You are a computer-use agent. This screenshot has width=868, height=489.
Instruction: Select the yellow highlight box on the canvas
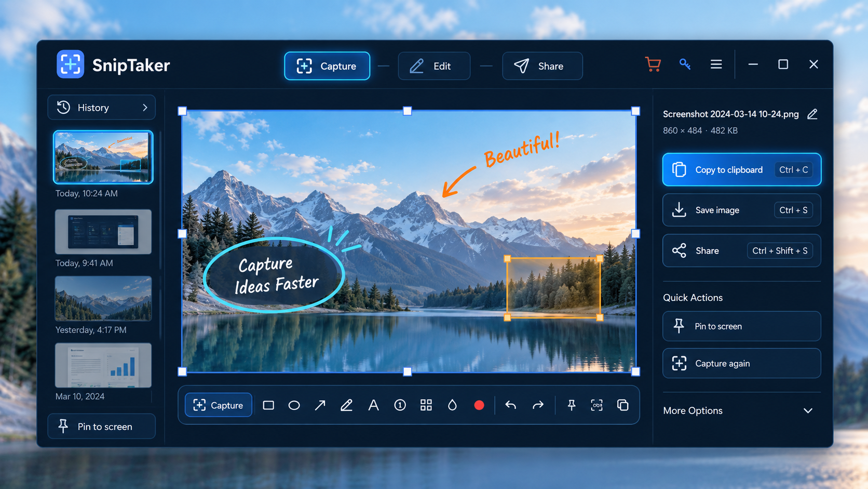click(x=553, y=288)
